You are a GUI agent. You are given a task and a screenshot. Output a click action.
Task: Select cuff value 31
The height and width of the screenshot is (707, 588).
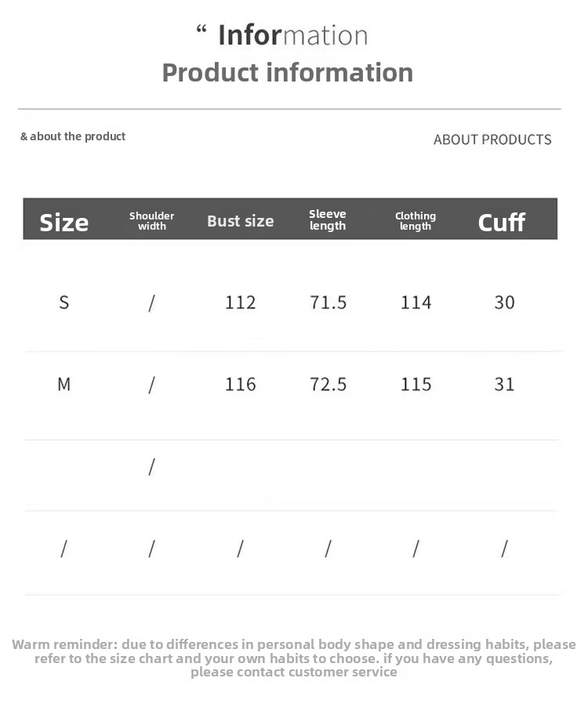tap(504, 384)
